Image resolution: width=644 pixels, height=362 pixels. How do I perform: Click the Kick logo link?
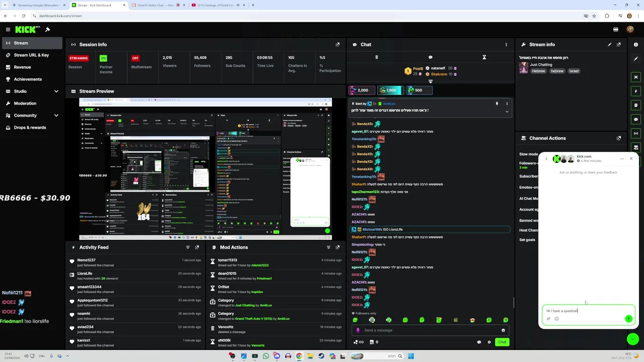[28, 30]
